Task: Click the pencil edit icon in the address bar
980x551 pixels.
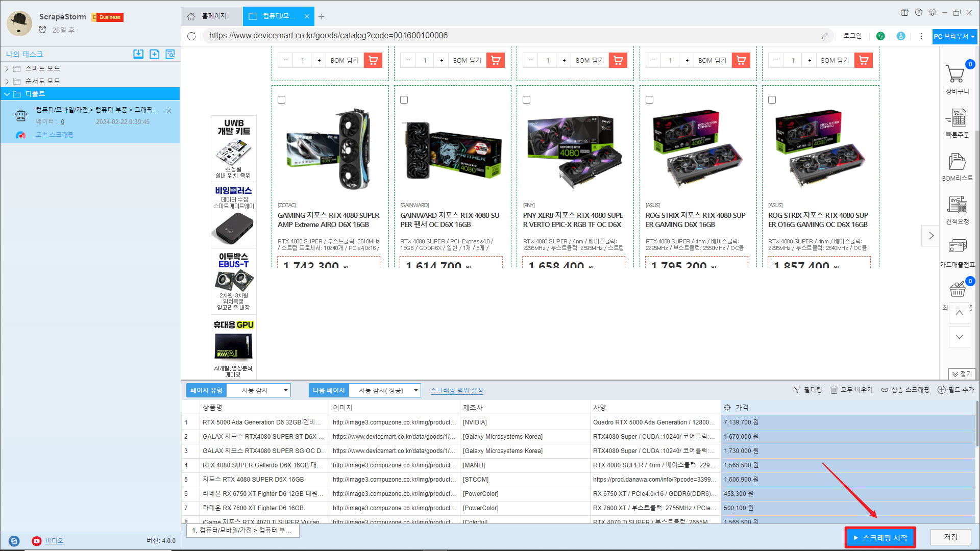Action: (825, 36)
